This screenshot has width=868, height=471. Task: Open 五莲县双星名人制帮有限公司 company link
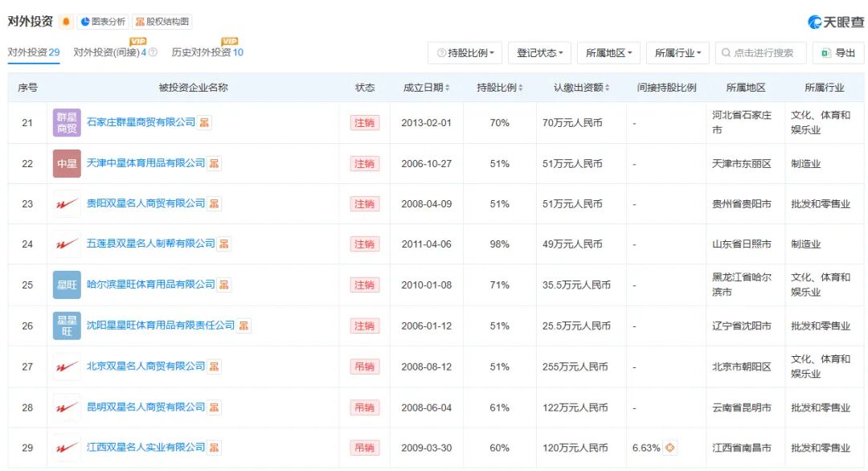pyautogui.click(x=151, y=244)
